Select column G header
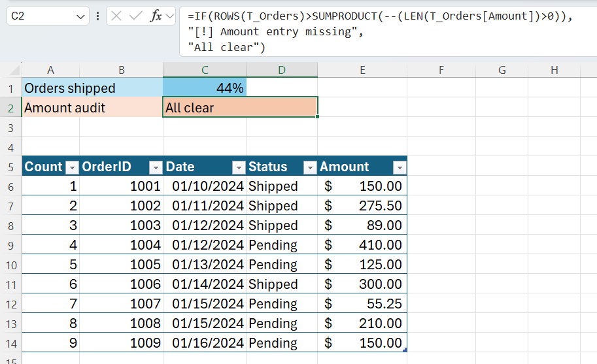 tap(502, 70)
